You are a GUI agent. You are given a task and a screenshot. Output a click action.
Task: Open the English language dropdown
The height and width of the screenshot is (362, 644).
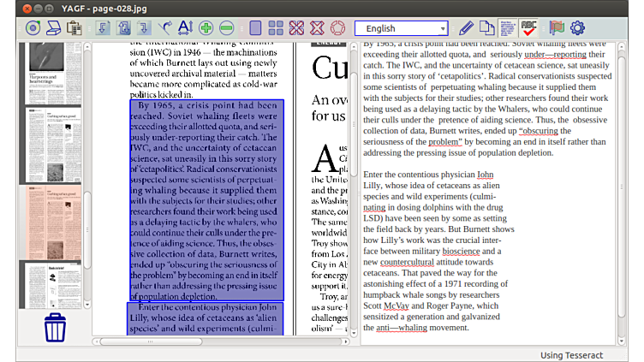(x=401, y=28)
